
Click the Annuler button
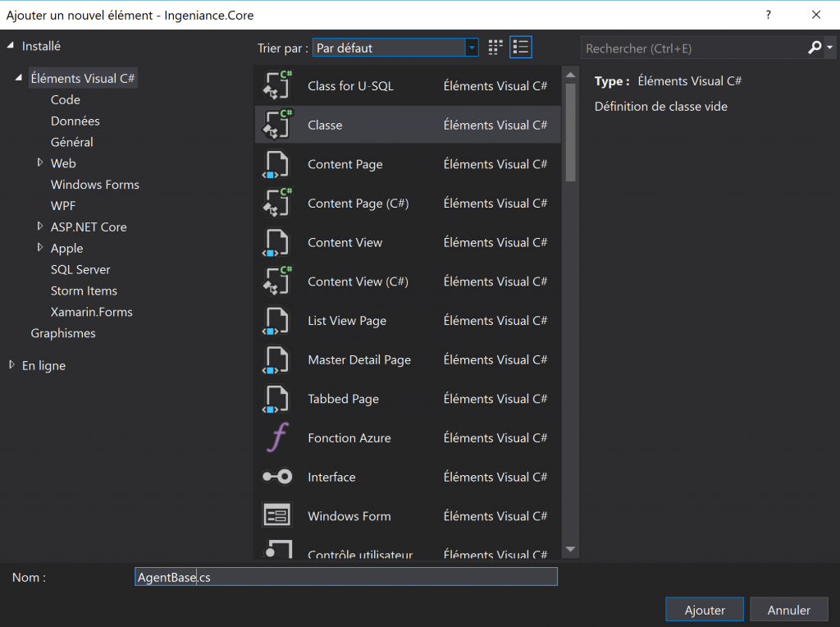(788, 609)
